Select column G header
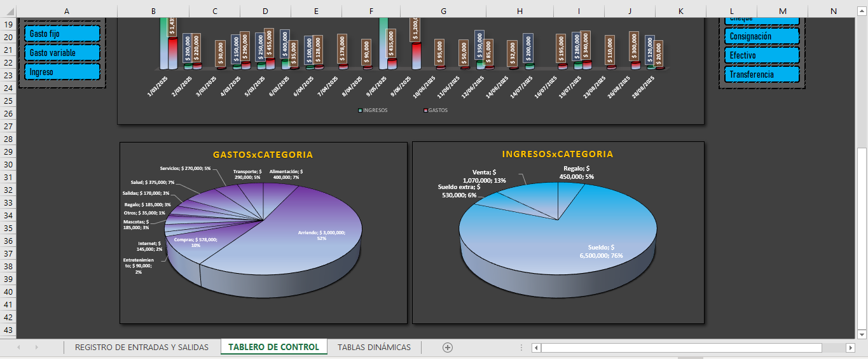 443,11
